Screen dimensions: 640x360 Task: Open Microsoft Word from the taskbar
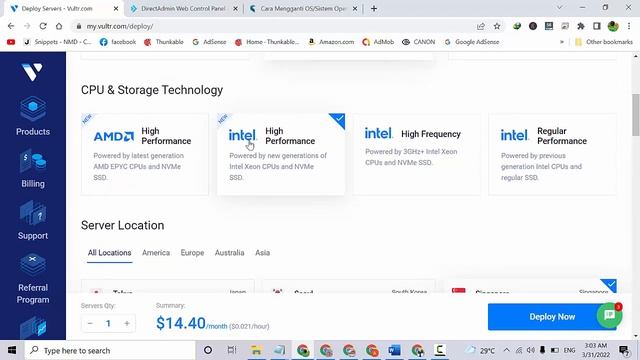[x=394, y=350]
